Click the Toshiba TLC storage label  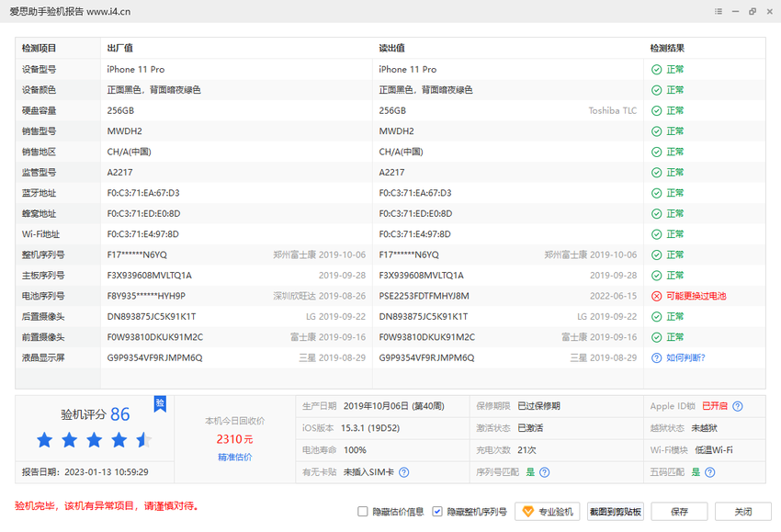(613, 110)
